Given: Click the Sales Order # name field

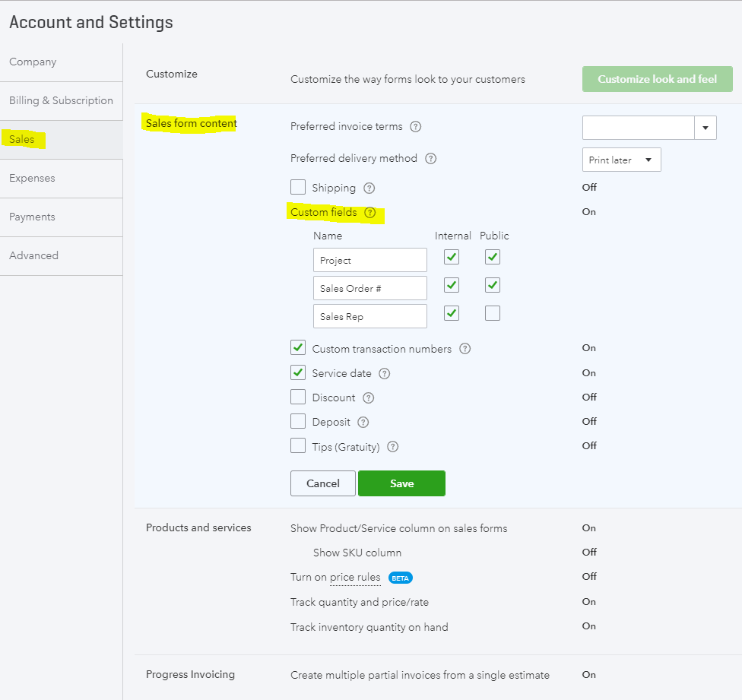Looking at the screenshot, I should pos(369,288).
